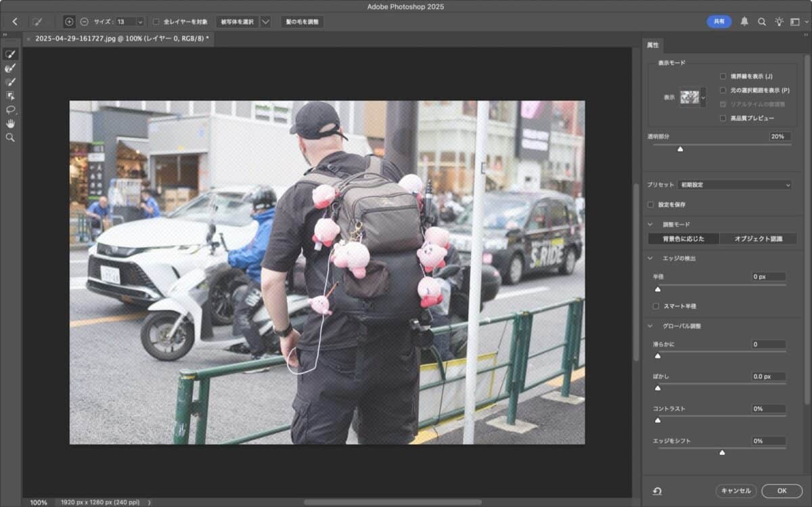Viewport: 812px width, 507px height.
Task: Click the エッジをシフト slider handle
Action: tap(722, 452)
